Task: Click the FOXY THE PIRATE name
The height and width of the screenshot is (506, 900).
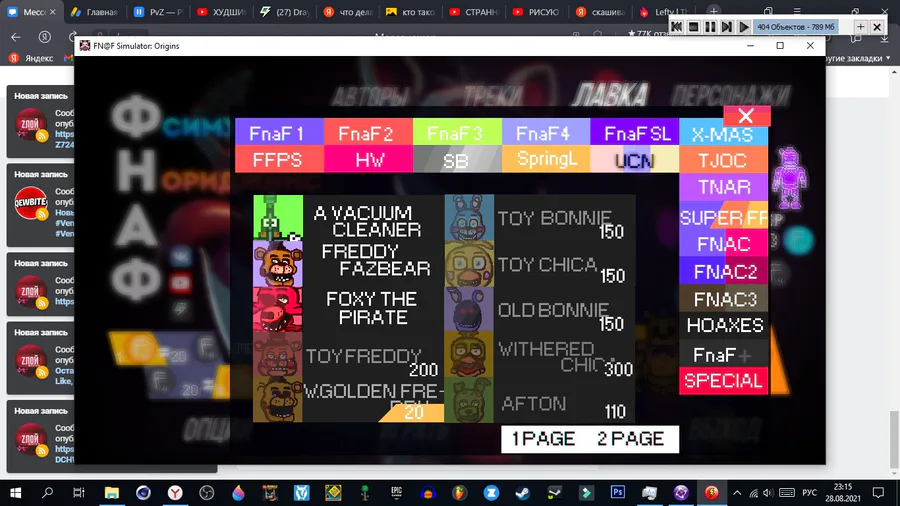Action: 372,308
